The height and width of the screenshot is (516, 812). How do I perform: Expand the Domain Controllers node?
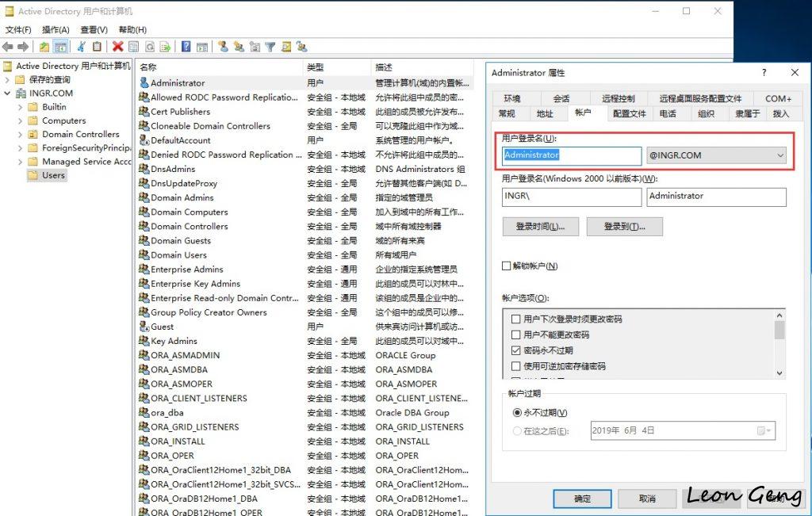click(x=20, y=134)
